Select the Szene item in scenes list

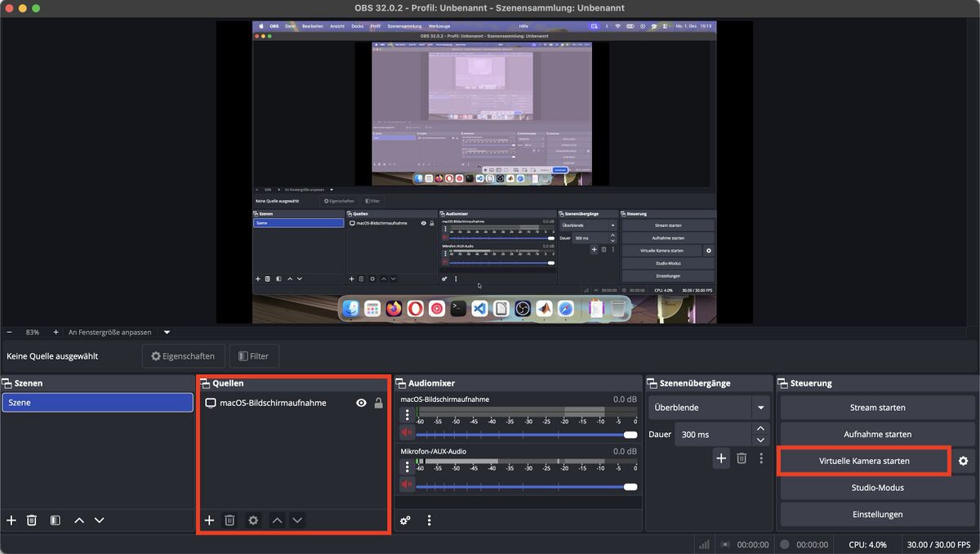[97, 403]
